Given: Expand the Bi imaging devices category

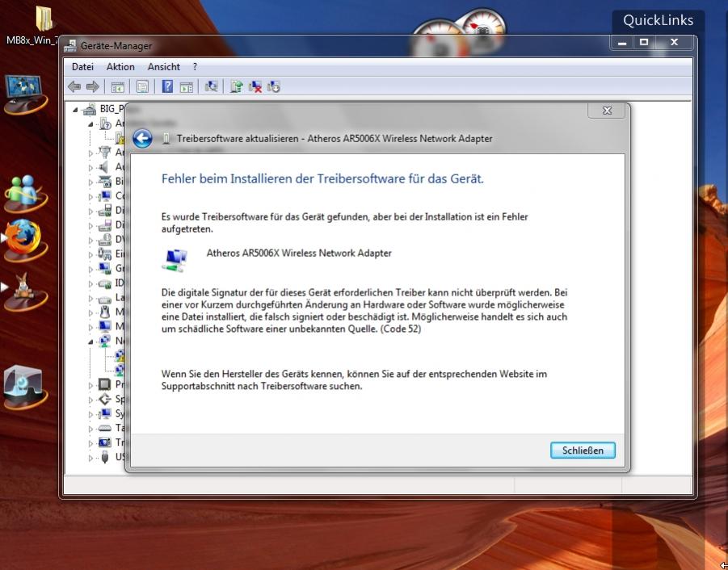Looking at the screenshot, I should click(x=90, y=182).
